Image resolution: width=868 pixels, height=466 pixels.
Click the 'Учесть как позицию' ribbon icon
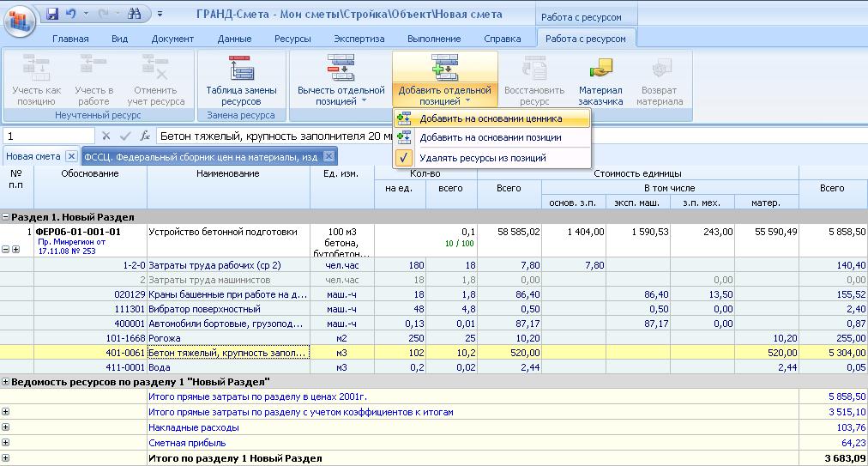pyautogui.click(x=37, y=68)
